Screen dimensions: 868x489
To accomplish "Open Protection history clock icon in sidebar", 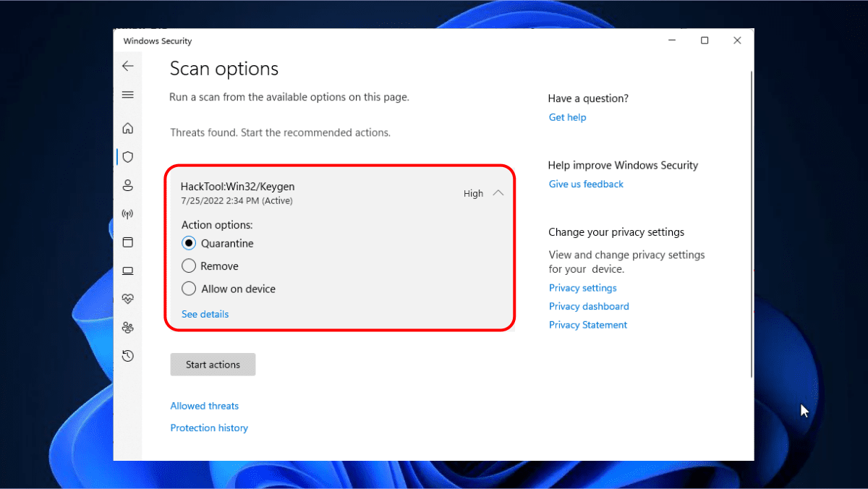I will [128, 355].
